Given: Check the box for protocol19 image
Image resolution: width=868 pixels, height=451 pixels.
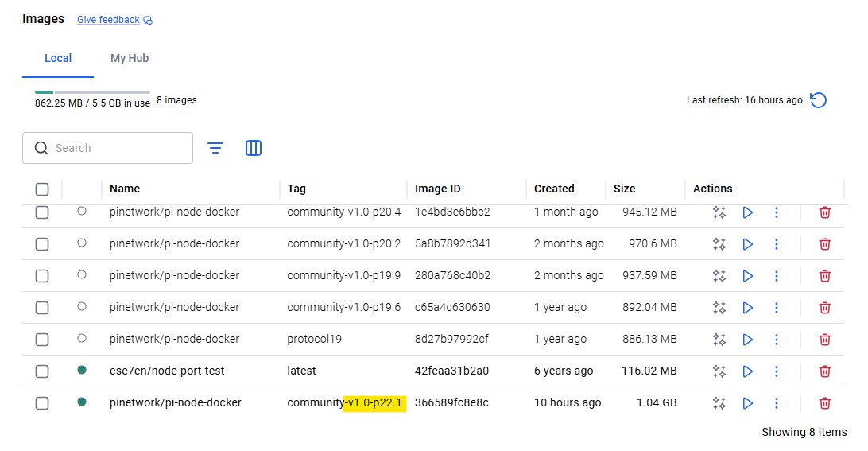Looking at the screenshot, I should (x=42, y=340).
